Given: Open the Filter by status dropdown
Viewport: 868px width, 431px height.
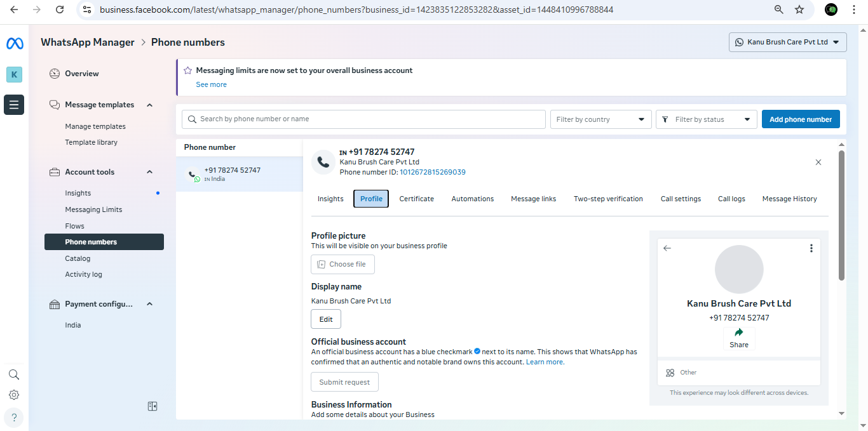Looking at the screenshot, I should [x=706, y=119].
